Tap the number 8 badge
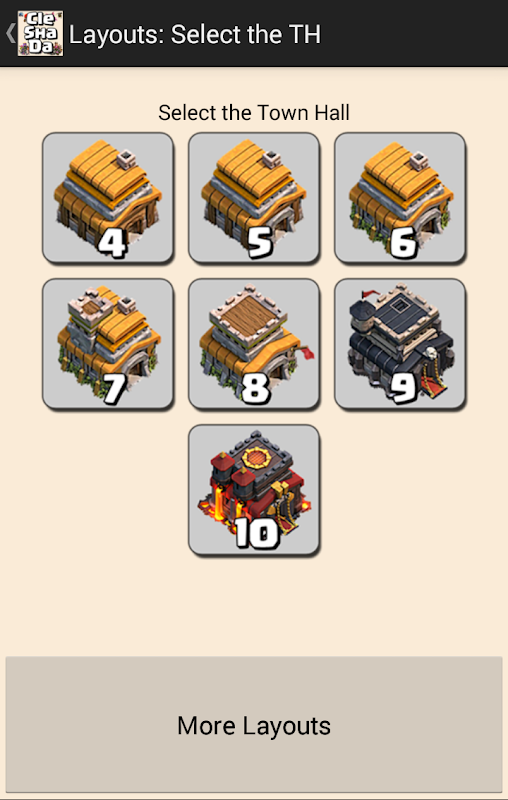 point(256,388)
